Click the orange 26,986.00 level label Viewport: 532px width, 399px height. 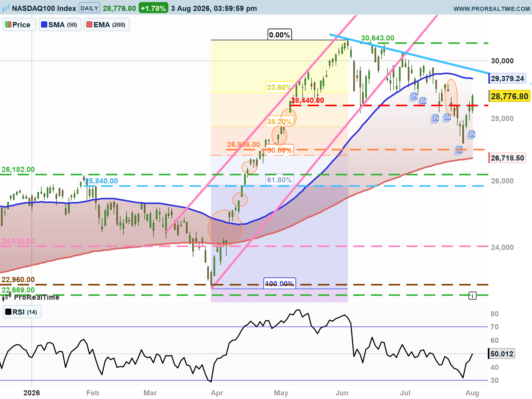point(243,144)
